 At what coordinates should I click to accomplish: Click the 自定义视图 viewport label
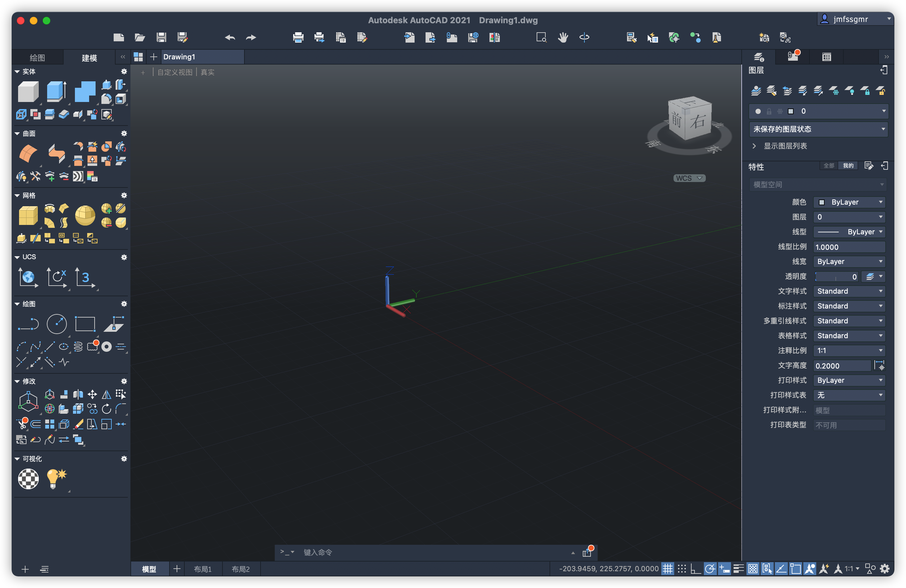pyautogui.click(x=175, y=72)
